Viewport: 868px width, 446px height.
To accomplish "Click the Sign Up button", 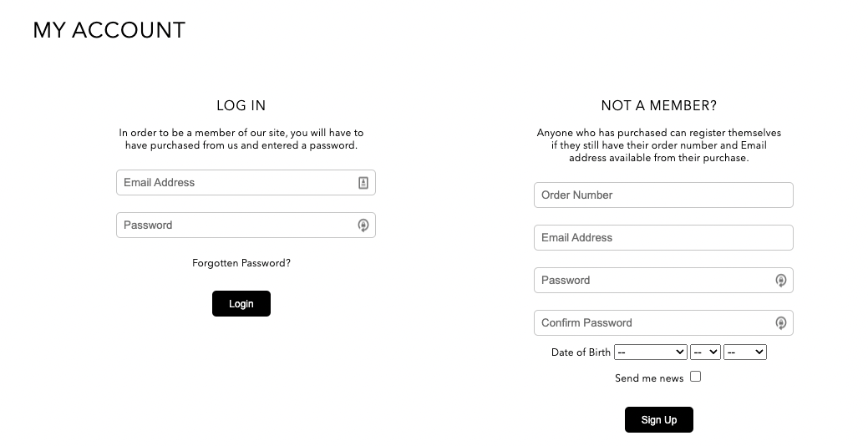I will (x=659, y=419).
